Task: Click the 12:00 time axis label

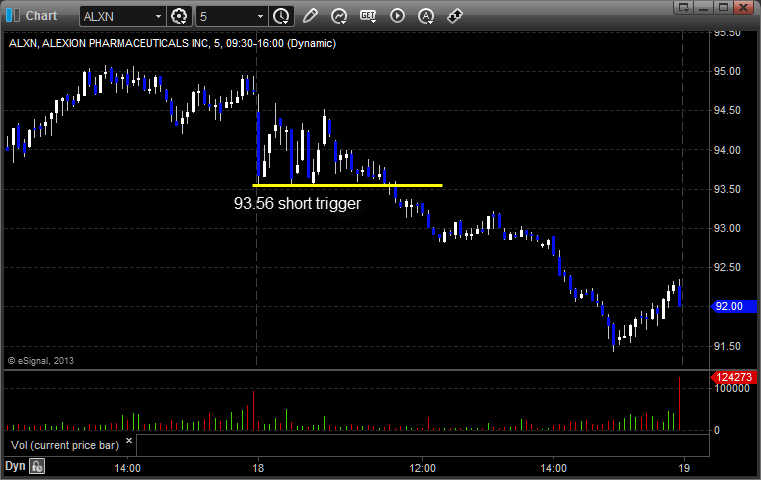Action: (422, 468)
